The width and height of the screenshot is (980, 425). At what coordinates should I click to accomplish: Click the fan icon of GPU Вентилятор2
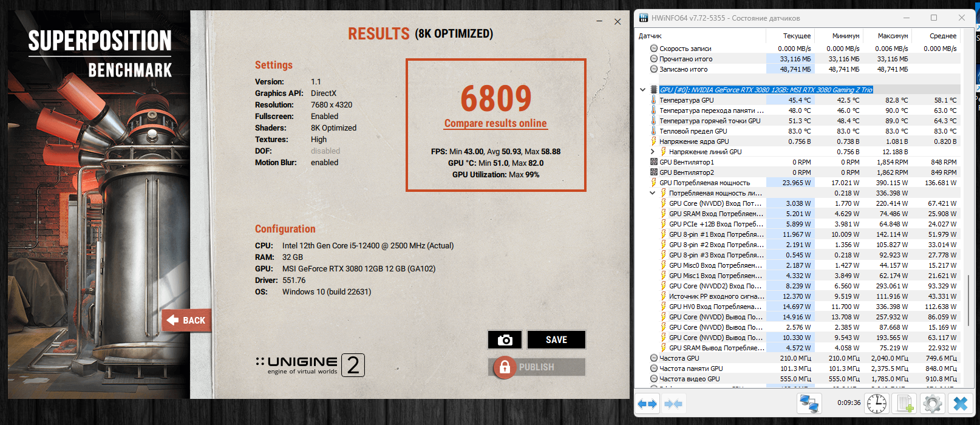click(654, 172)
